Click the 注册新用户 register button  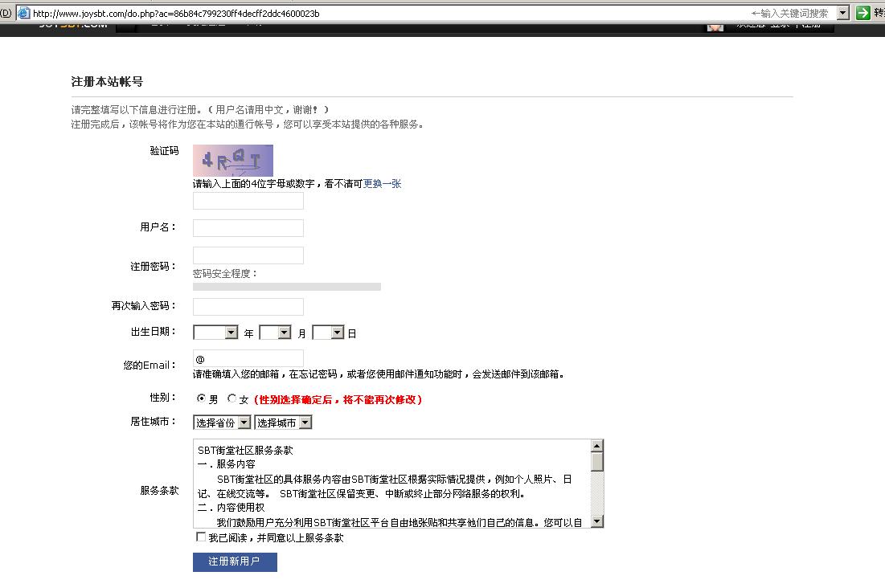point(235,562)
